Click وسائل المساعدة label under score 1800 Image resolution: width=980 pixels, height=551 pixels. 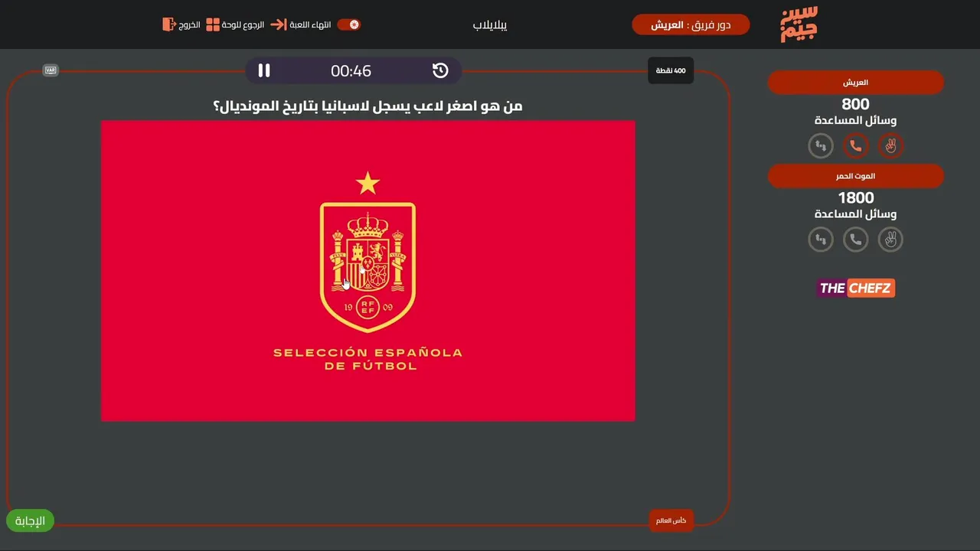click(856, 214)
